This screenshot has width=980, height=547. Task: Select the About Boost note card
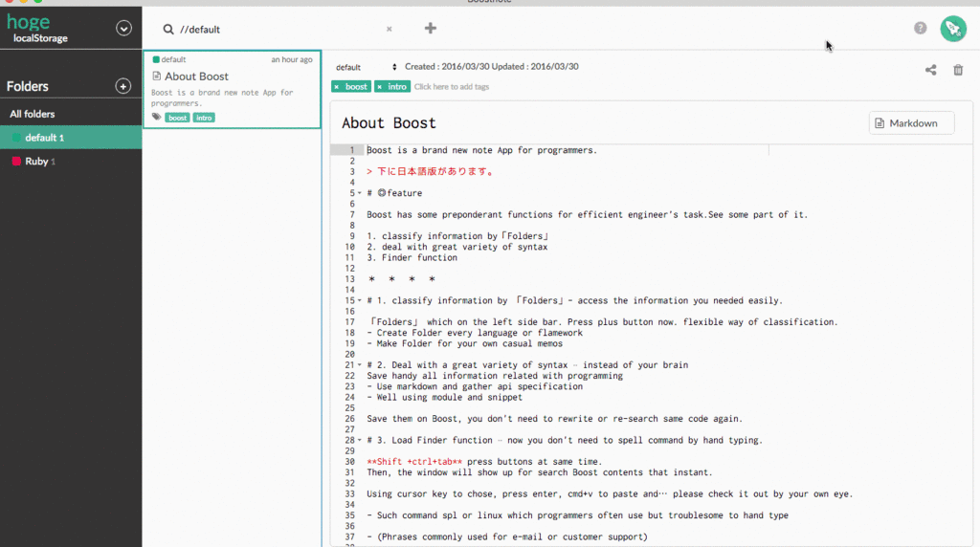click(x=232, y=89)
